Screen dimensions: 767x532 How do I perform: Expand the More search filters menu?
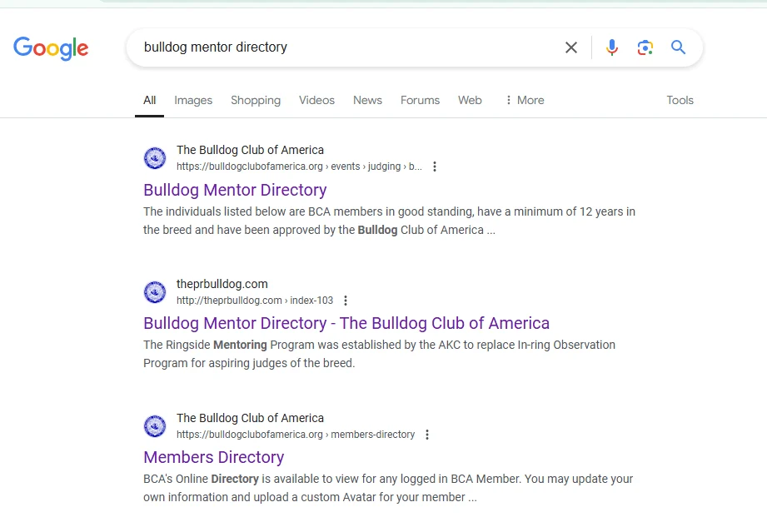524,100
